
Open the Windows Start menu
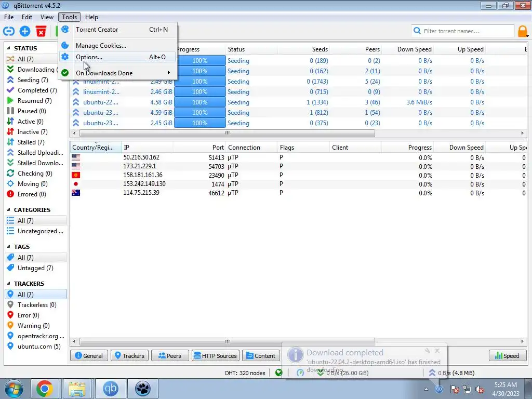tap(14, 389)
